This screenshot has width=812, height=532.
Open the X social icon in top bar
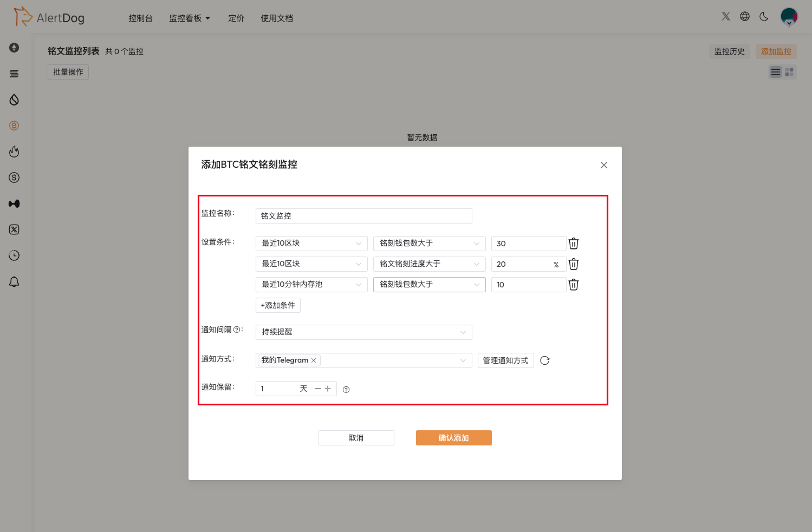click(725, 16)
